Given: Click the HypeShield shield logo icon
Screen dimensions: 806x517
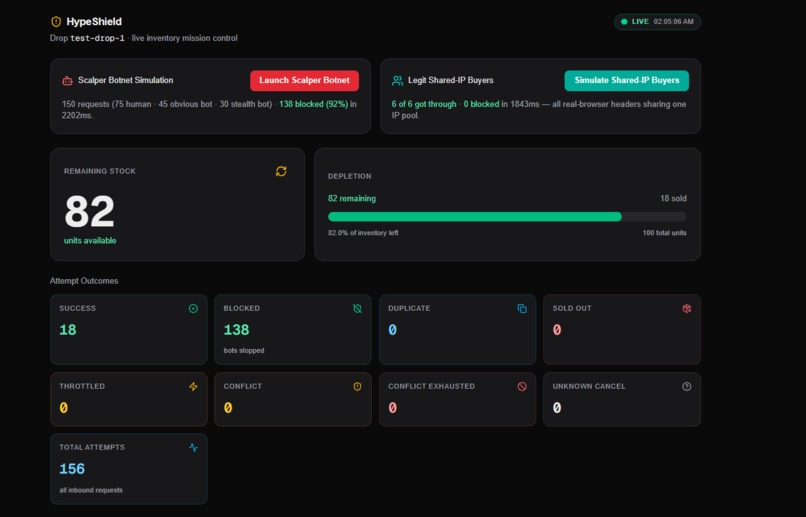Looking at the screenshot, I should [x=56, y=22].
